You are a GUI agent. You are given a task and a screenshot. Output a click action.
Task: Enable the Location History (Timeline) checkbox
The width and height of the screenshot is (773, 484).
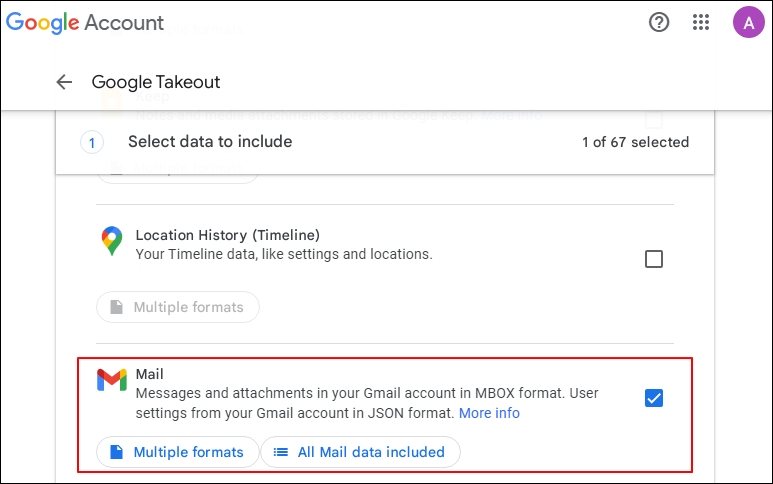click(x=654, y=259)
